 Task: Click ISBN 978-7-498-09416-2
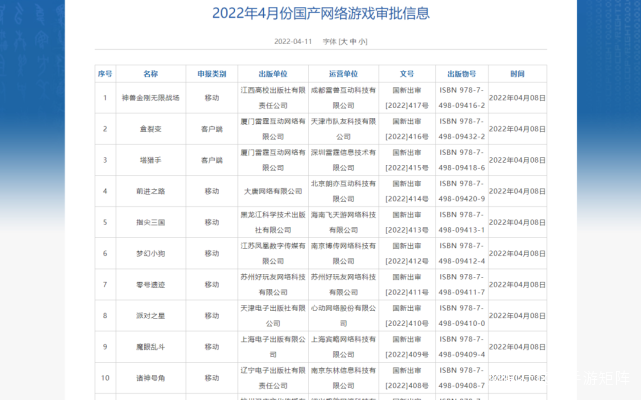[462, 98]
